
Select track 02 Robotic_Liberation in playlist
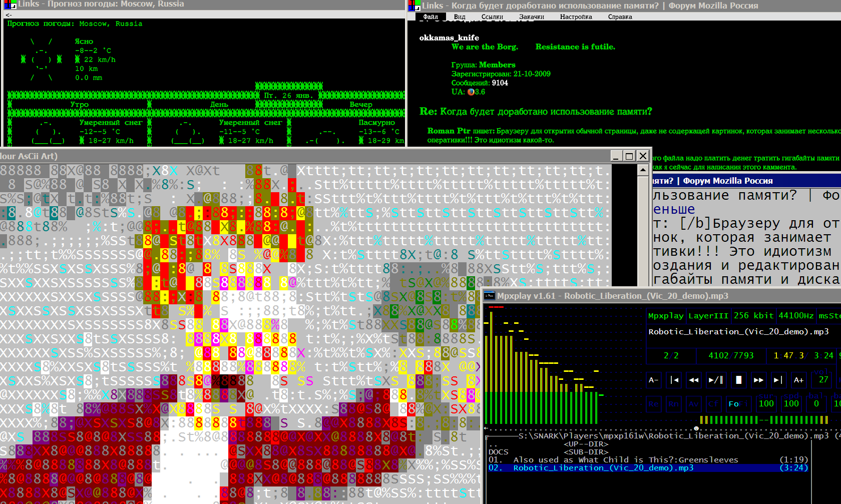(x=648, y=468)
